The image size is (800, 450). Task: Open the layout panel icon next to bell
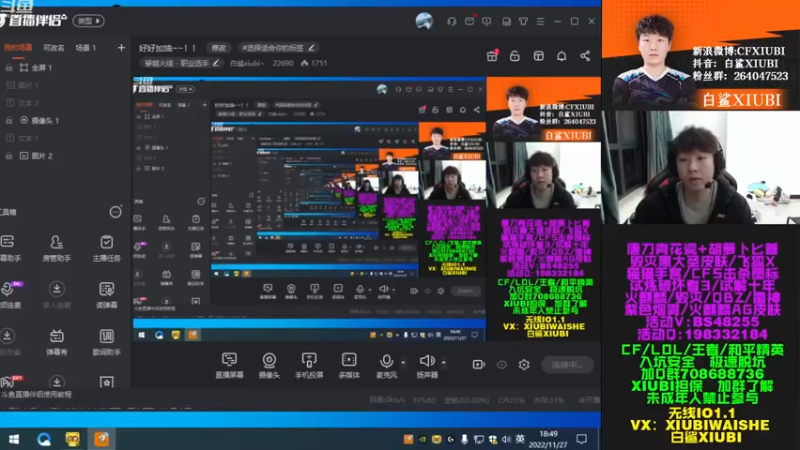coord(538,56)
